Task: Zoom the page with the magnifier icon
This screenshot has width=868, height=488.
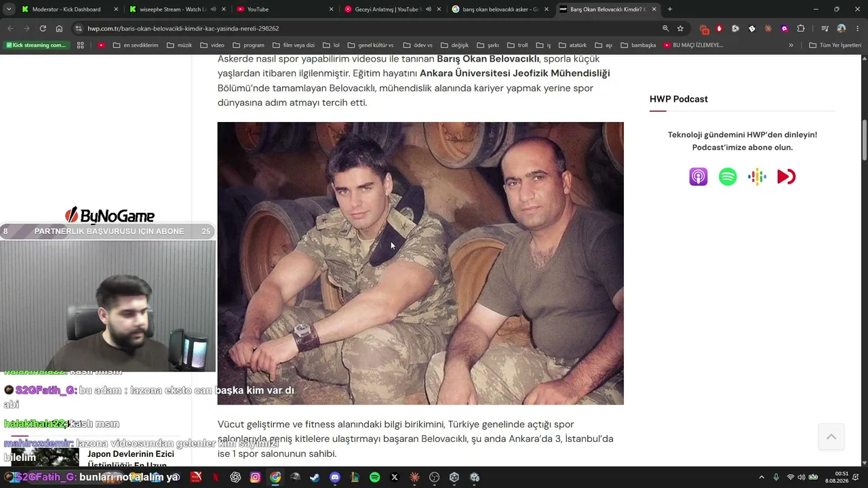Action: point(665,28)
